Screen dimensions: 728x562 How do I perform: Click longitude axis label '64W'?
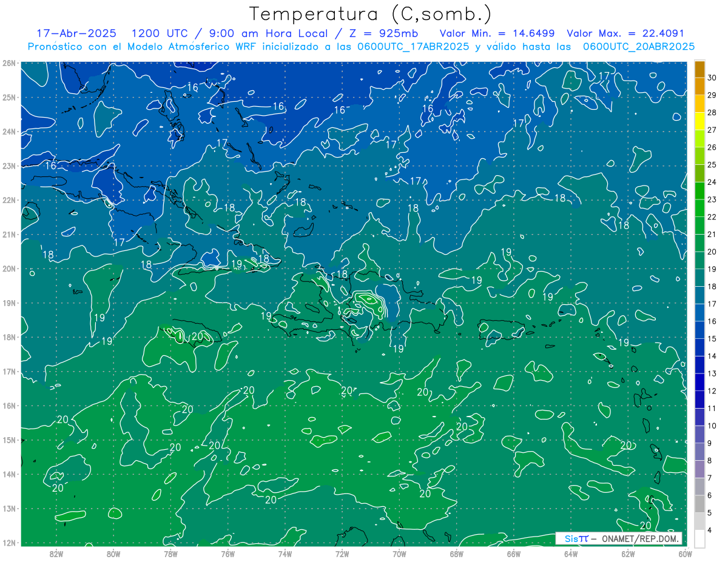tap(571, 554)
